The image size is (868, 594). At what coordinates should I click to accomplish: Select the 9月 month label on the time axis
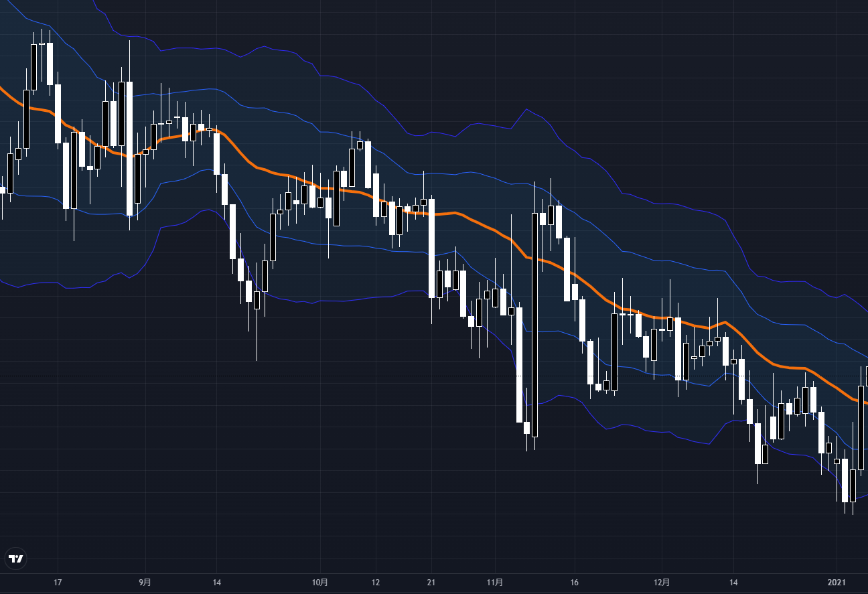[145, 582]
